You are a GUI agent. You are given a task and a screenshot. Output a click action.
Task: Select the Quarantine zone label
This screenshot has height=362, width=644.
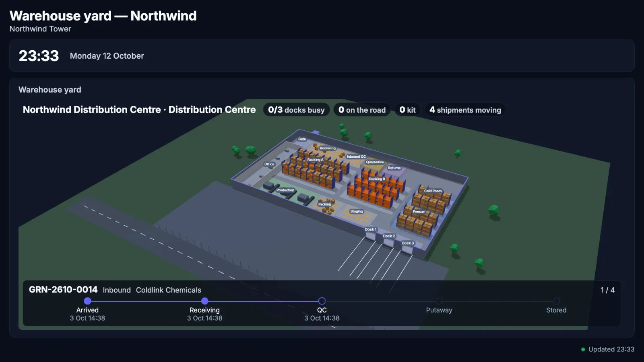375,162
